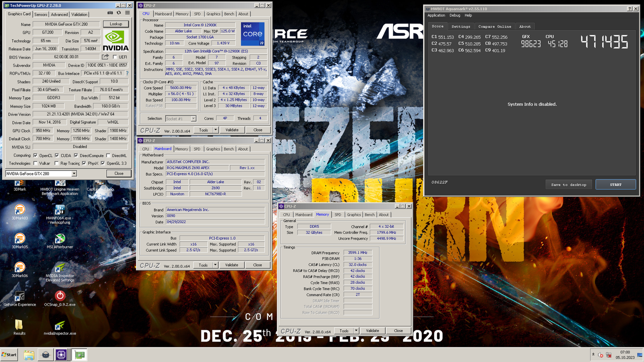This screenshot has height=362, width=644.
Task: Open Bench tab in CPU-Z CPU window
Action: coord(229,14)
